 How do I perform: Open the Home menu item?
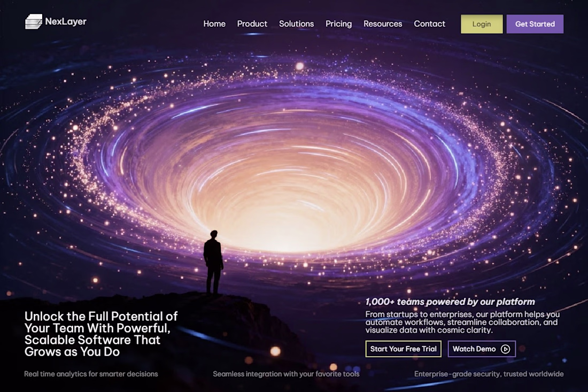coord(214,24)
